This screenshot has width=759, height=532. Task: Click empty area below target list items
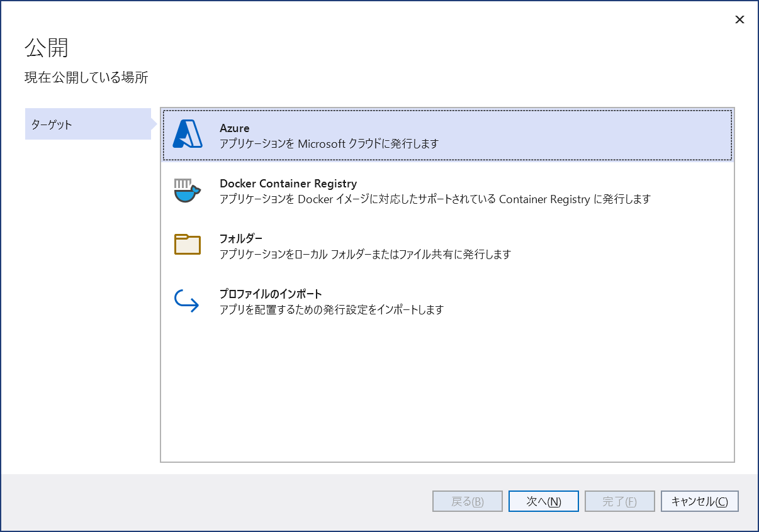click(x=447, y=390)
